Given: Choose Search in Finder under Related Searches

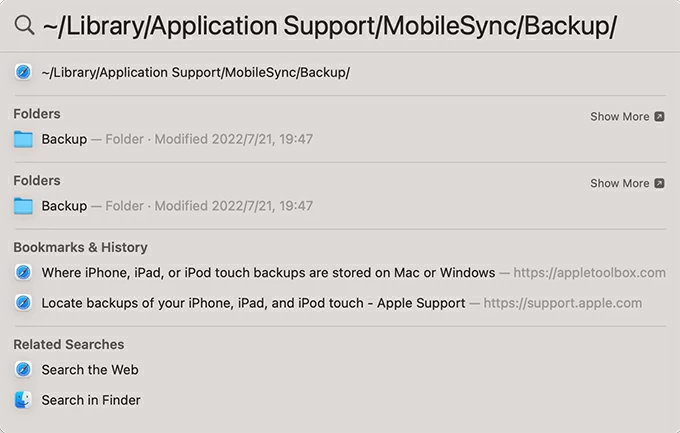Looking at the screenshot, I should [x=91, y=400].
